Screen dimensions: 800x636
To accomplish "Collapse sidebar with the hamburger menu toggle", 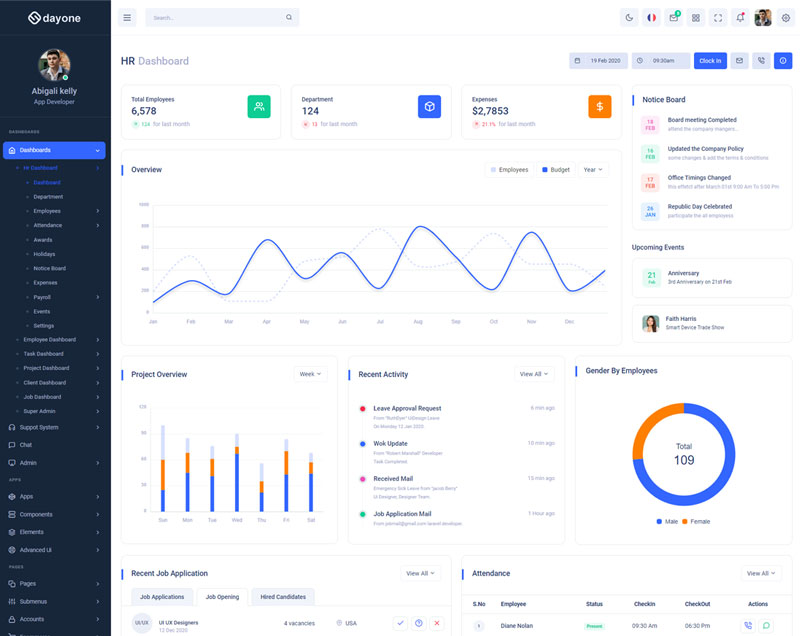I will coord(127,18).
